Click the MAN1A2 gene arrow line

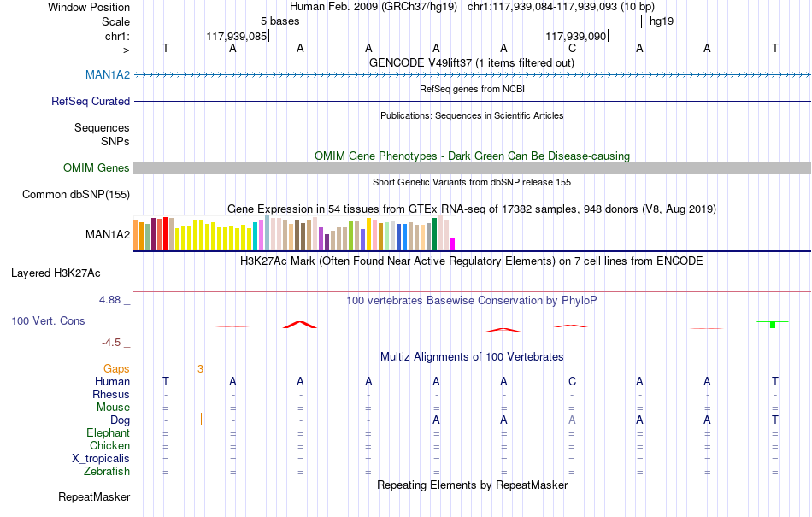[x=473, y=75]
